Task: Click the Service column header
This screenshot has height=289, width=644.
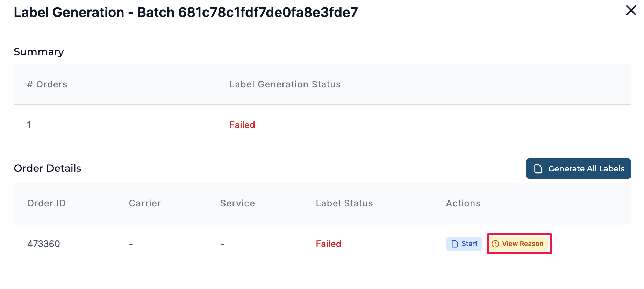Action: click(237, 203)
